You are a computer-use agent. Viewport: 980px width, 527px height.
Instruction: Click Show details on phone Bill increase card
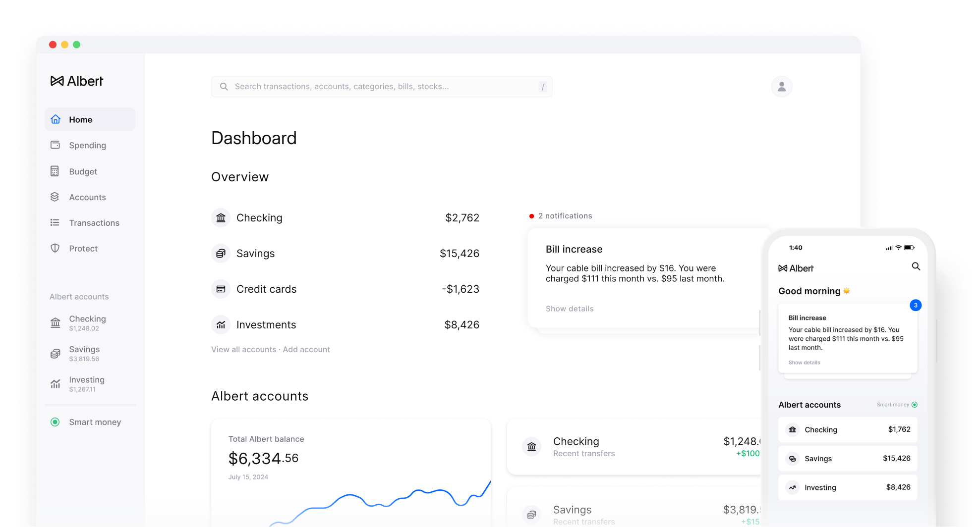pyautogui.click(x=804, y=363)
